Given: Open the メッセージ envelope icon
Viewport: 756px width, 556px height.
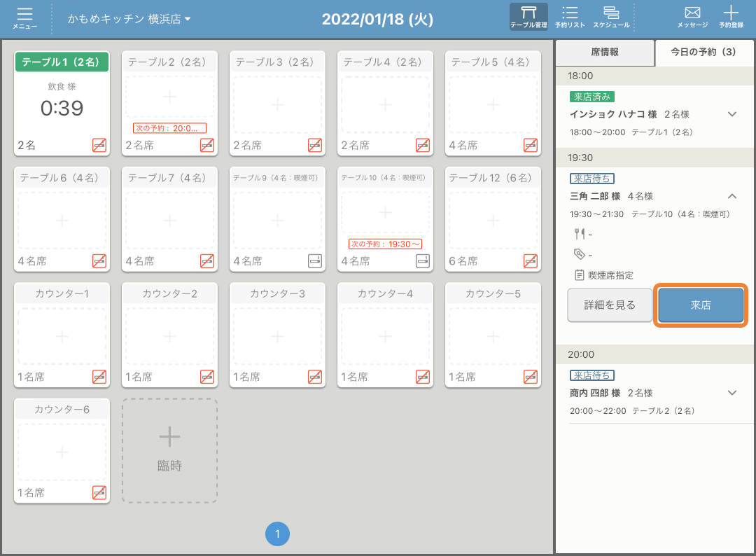Looking at the screenshot, I should coord(692,17).
